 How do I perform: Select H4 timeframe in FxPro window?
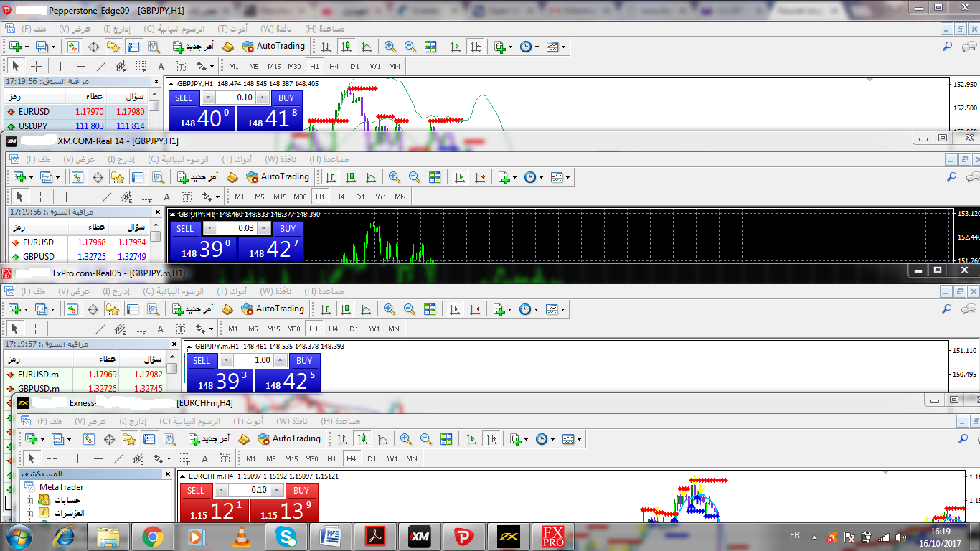pyautogui.click(x=334, y=329)
